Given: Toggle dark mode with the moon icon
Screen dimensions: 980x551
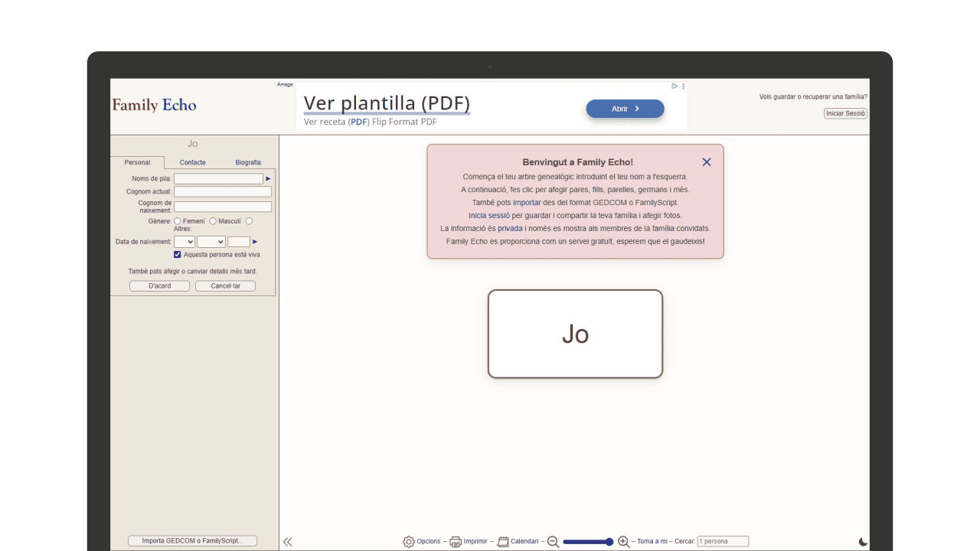Looking at the screenshot, I should (x=864, y=542).
